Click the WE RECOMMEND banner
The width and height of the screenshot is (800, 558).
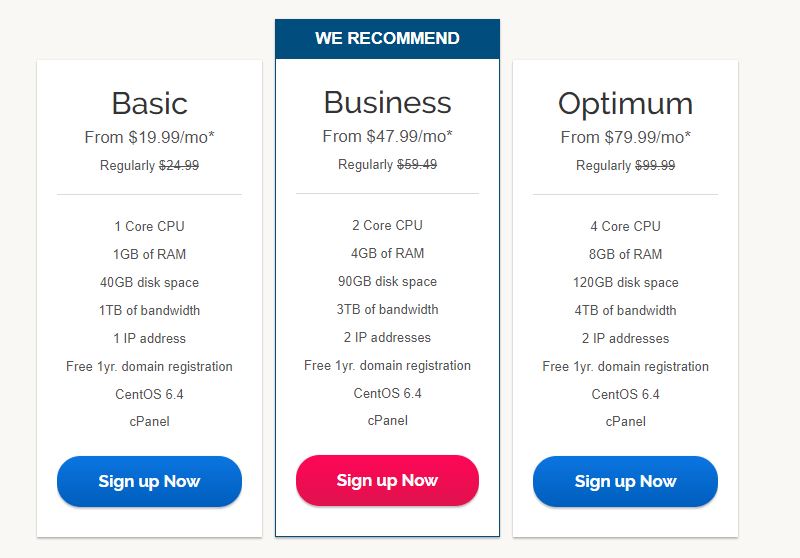(387, 39)
